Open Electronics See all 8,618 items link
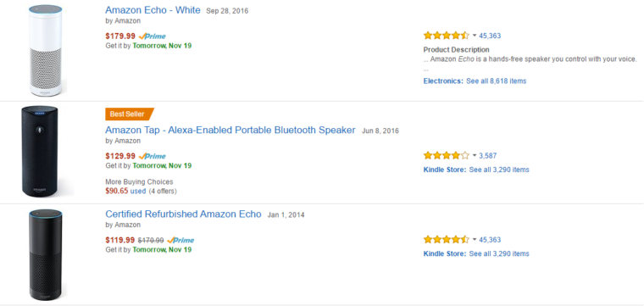Viewport: 644px width, 306px height. [475, 81]
